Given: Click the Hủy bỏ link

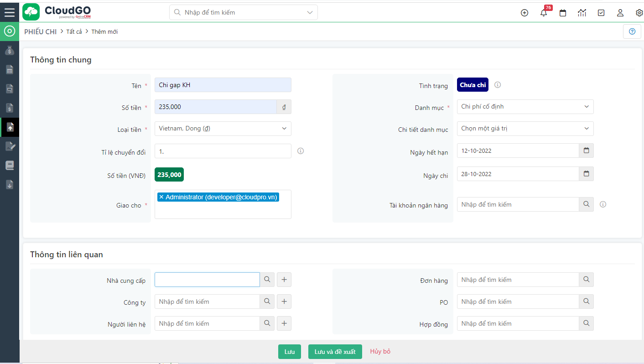Looking at the screenshot, I should click(380, 352).
